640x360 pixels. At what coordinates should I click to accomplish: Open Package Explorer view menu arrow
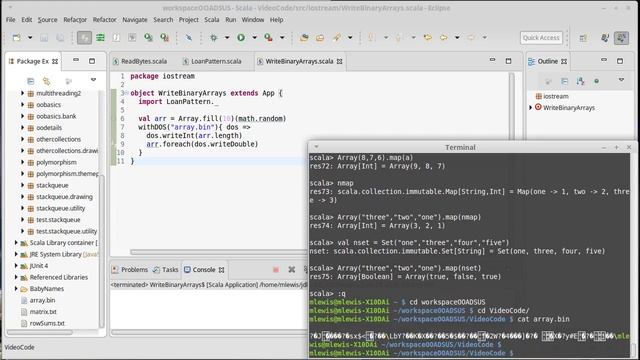point(93,80)
